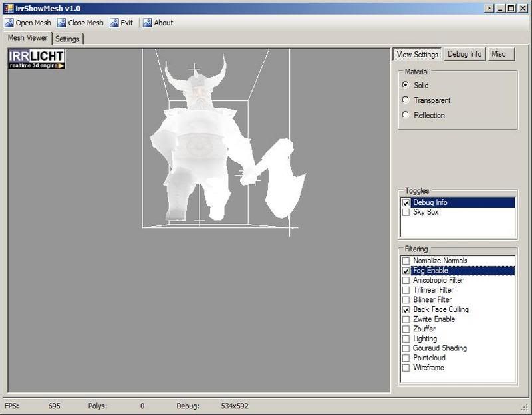Viewport: 532px width, 415px height.
Task: Enable the Pointcloud checkbox
Action: [x=406, y=358]
